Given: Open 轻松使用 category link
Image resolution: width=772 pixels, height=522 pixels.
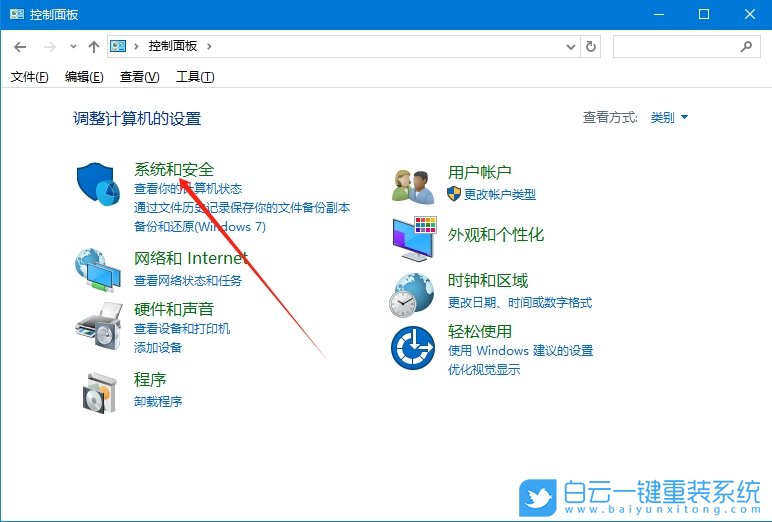Looking at the screenshot, I should click(480, 331).
